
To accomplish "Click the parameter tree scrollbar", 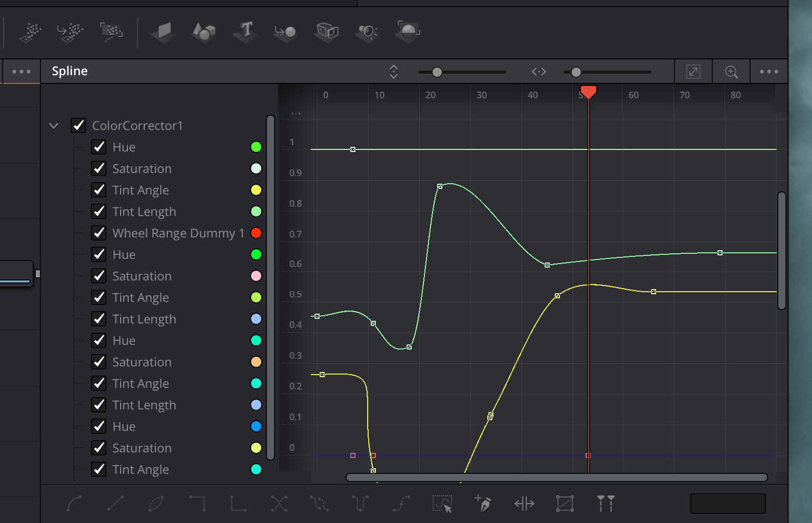I will coord(270,288).
